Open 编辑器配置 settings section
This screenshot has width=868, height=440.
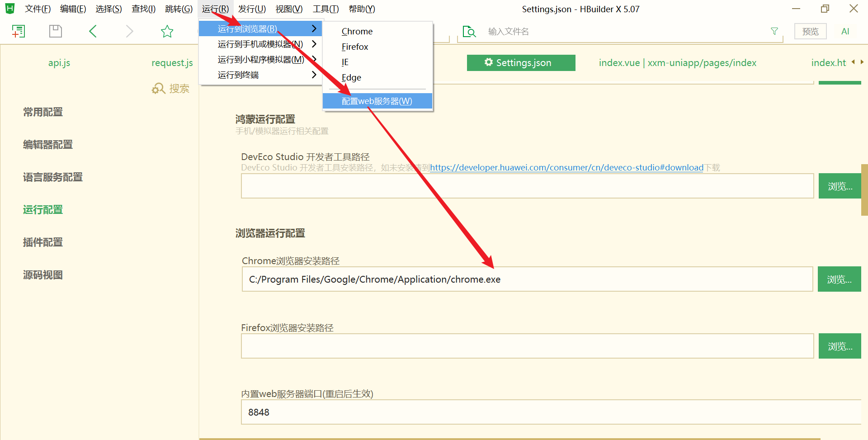pos(48,145)
